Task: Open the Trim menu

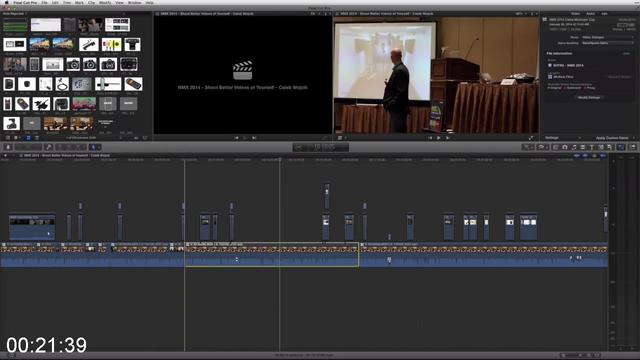Action: click(67, 2)
